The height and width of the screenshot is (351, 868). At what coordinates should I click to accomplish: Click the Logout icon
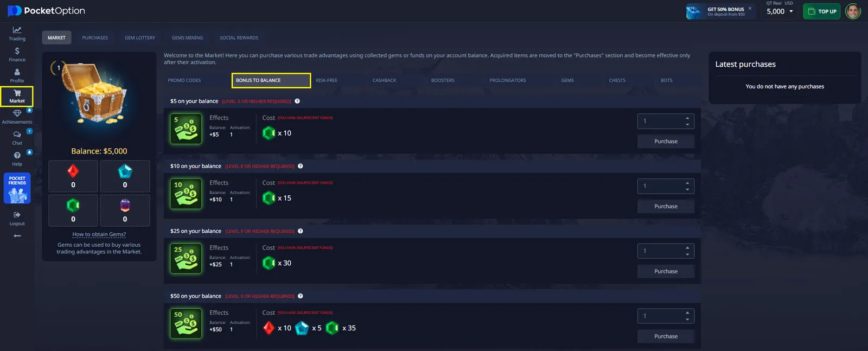17,218
